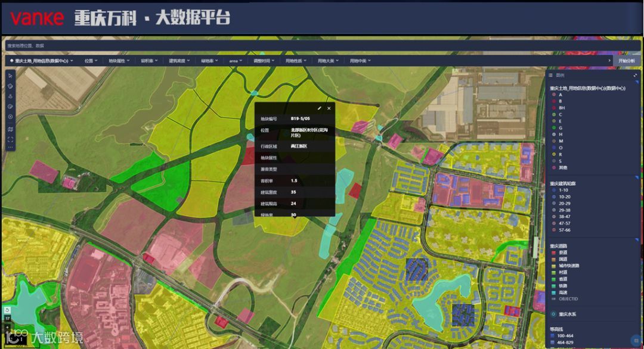Viewport: 644px width, 349px height.
Task: Close the B19-5/05 parcel info popup
Action: (x=329, y=108)
